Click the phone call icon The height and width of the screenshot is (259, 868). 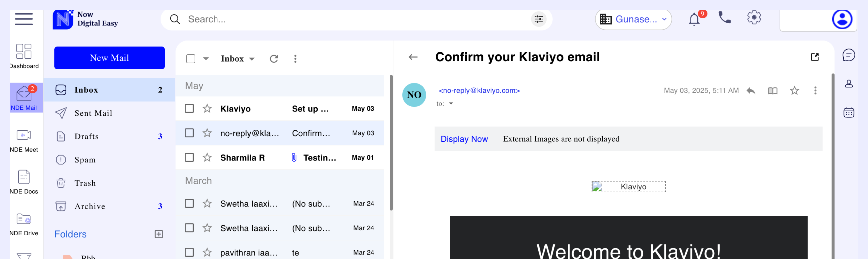tap(724, 18)
